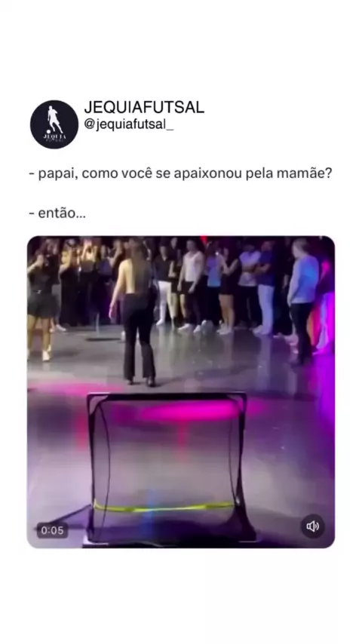362x644 pixels.
Task: Click the man in the light blue shirt
Action: coord(303,302)
